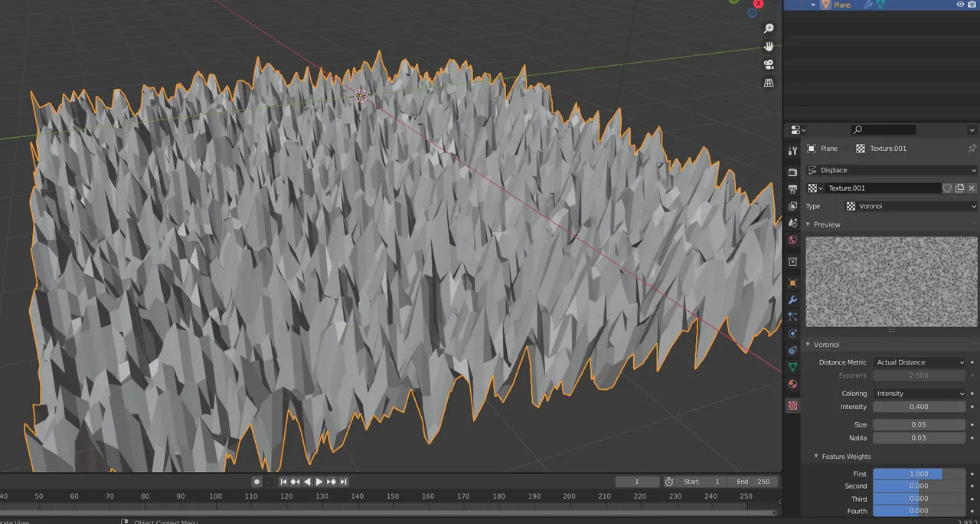This screenshot has height=524, width=980.
Task: Click the pan view hand icon
Action: [x=769, y=46]
